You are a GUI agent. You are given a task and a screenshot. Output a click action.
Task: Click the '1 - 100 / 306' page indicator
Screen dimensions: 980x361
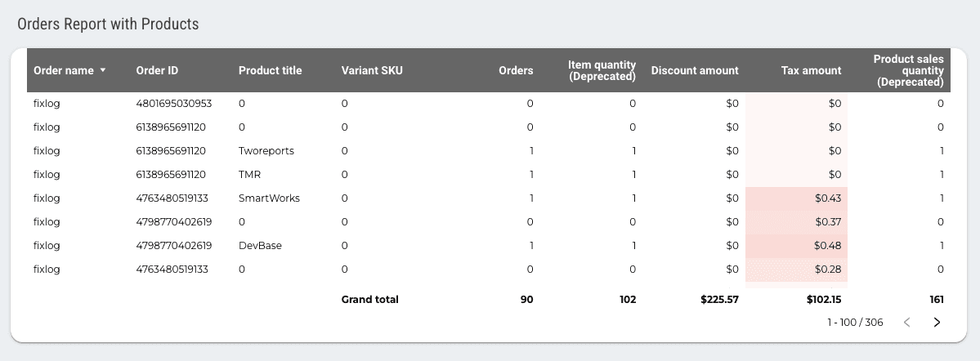coord(855,323)
